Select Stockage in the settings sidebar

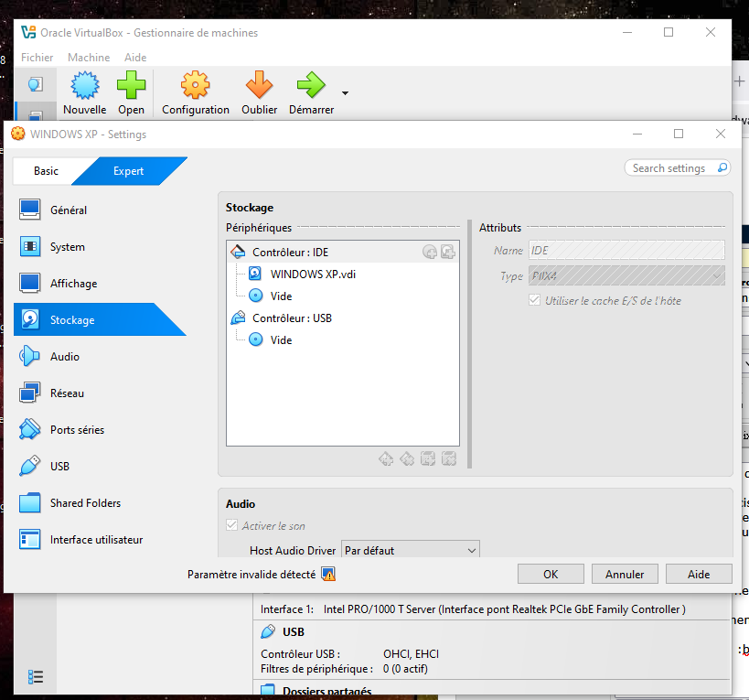72,320
